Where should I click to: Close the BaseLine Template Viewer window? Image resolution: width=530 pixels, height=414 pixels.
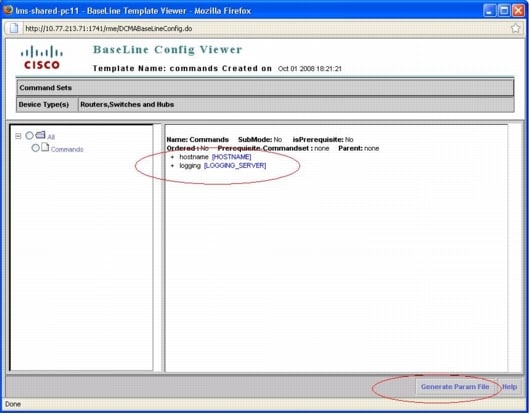[x=519, y=10]
